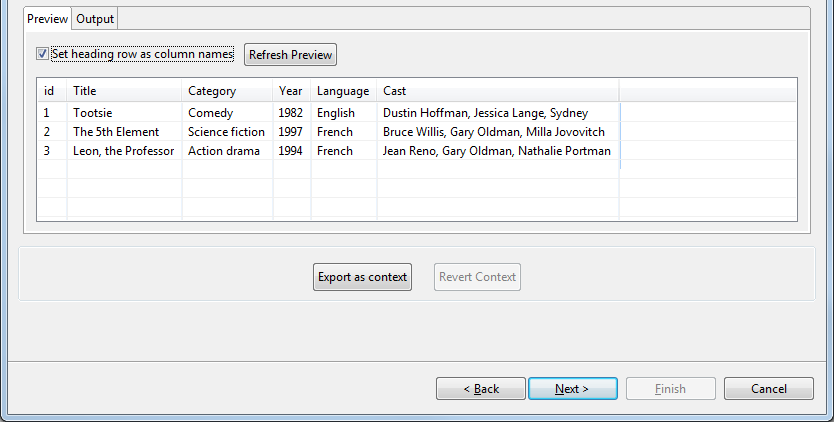Click the 'Leon, the Professor' cell

(x=123, y=151)
